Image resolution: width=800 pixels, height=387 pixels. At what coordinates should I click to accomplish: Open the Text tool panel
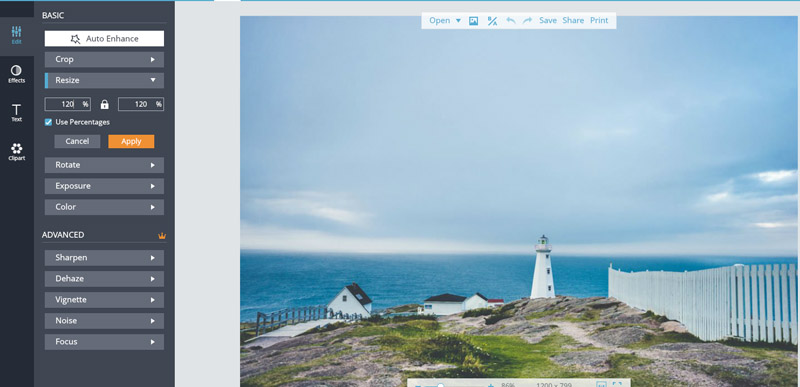pos(16,113)
